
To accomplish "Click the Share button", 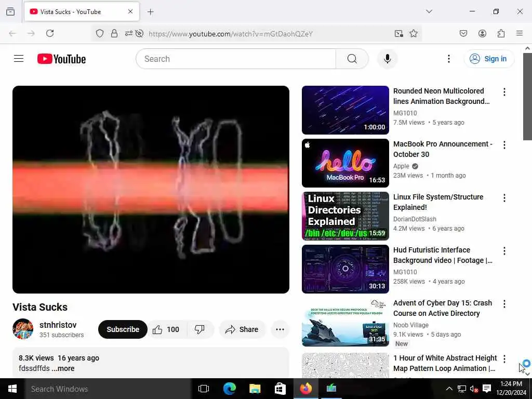I will (242, 329).
